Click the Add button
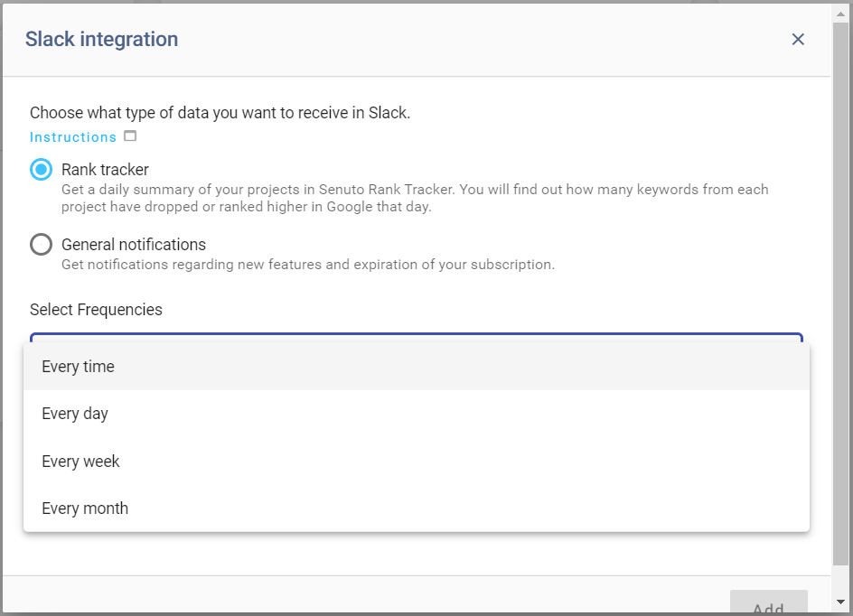Viewport: 853px width, 616px height. coord(769,602)
